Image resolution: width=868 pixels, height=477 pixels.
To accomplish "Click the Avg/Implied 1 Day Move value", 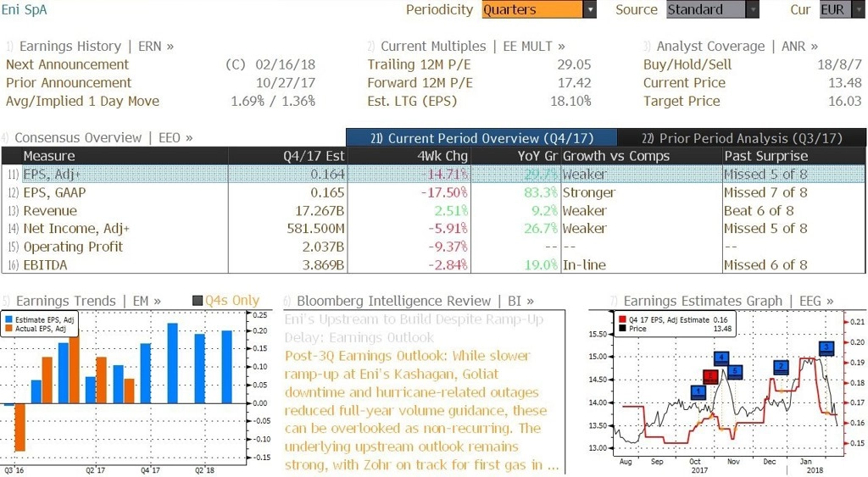I will [x=273, y=101].
